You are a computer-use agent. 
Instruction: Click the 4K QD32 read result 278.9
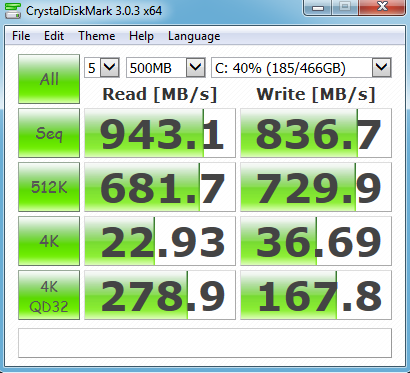[x=160, y=295]
